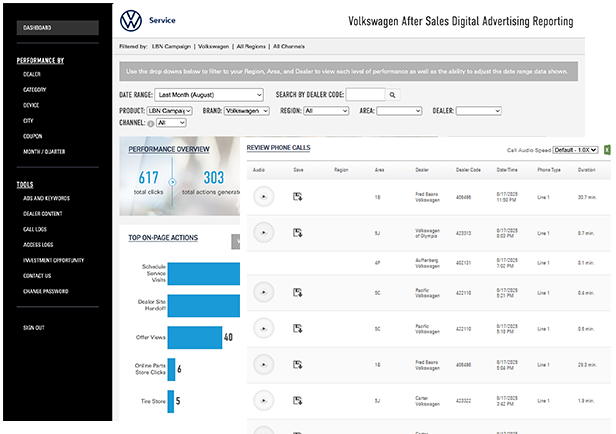The width and height of the screenshot is (616, 434).
Task: Play audio for Carter Volkswagen 2:42 PM call
Action: tap(264, 401)
